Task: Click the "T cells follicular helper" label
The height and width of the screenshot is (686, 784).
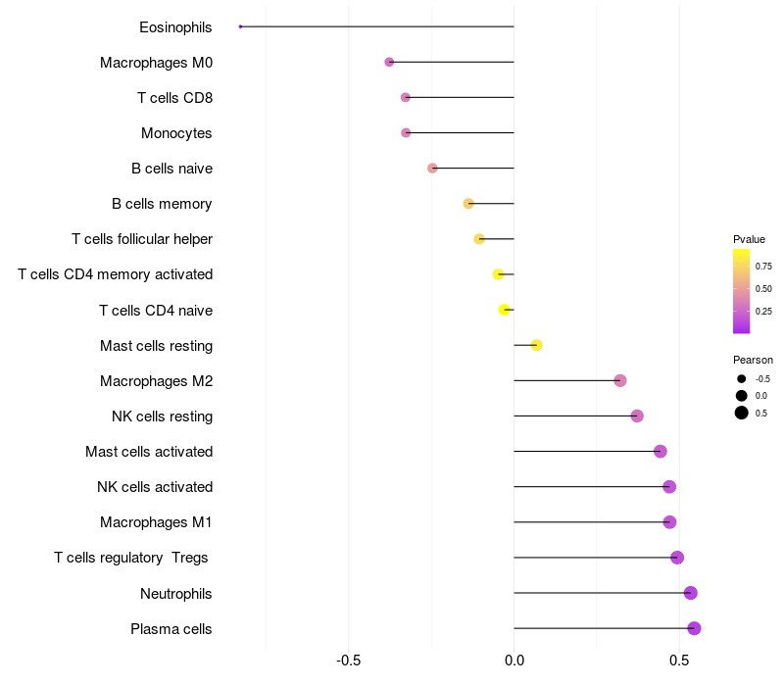Action: 142,239
